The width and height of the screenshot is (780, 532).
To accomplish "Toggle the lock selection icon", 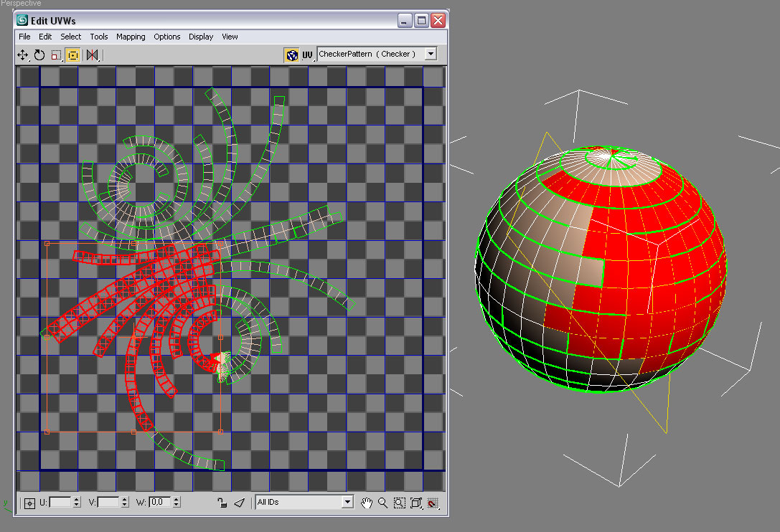I will 222,503.
